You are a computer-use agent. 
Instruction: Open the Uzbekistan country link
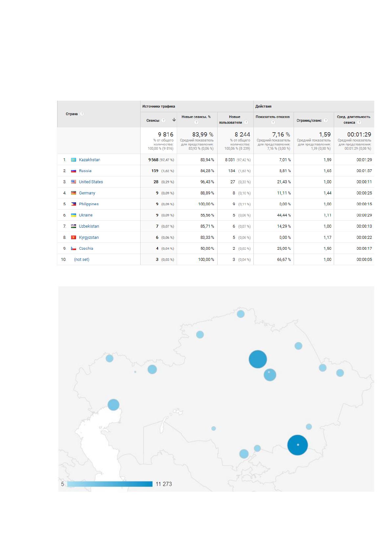[89, 226]
